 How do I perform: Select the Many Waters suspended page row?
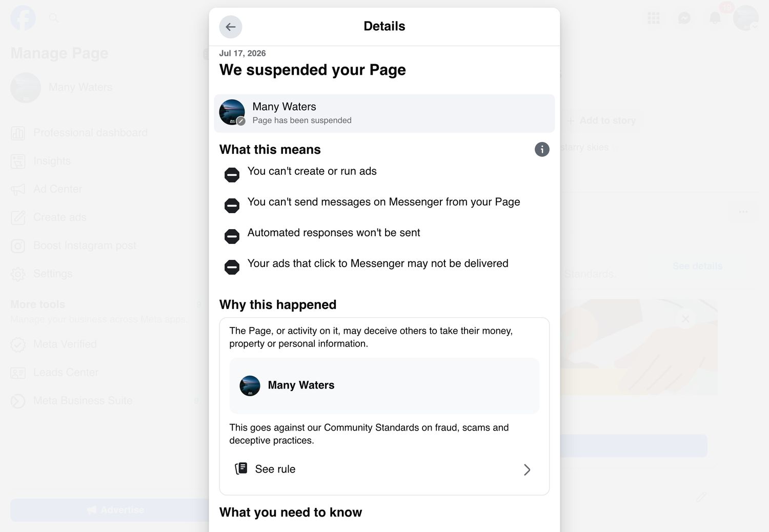pyautogui.click(x=385, y=113)
